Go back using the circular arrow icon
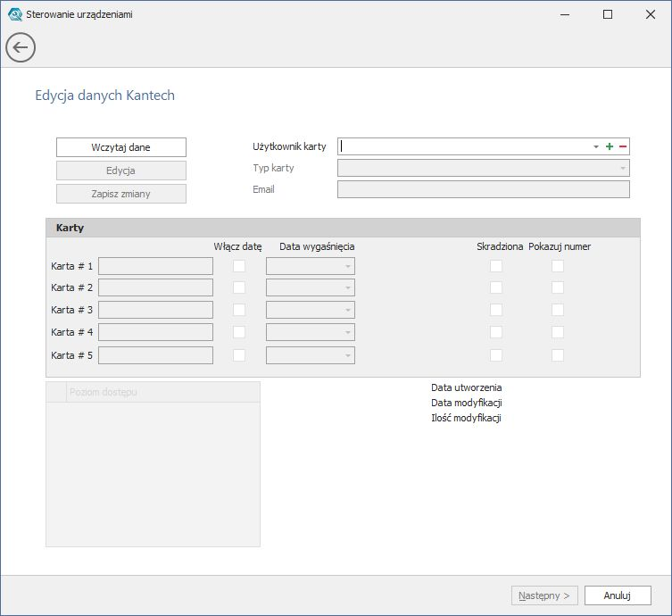672x616 pixels. pos(21,47)
